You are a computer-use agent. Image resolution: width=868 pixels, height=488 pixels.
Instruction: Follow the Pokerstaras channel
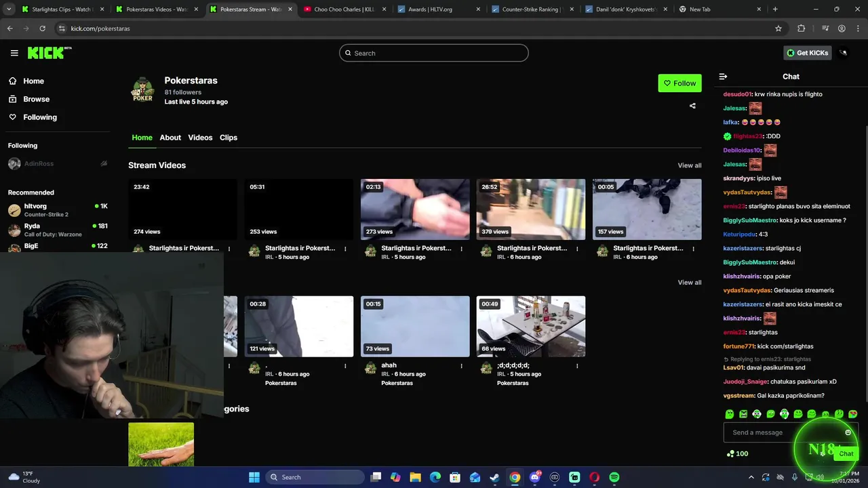pyautogui.click(x=679, y=83)
